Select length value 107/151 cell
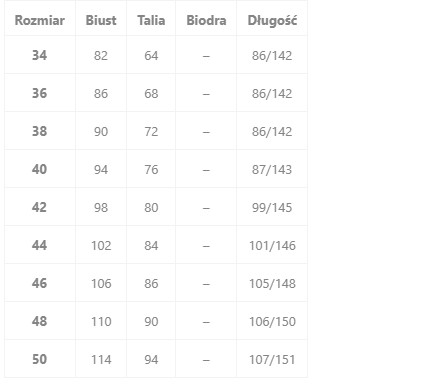This screenshot has width=435, height=386. click(x=272, y=360)
